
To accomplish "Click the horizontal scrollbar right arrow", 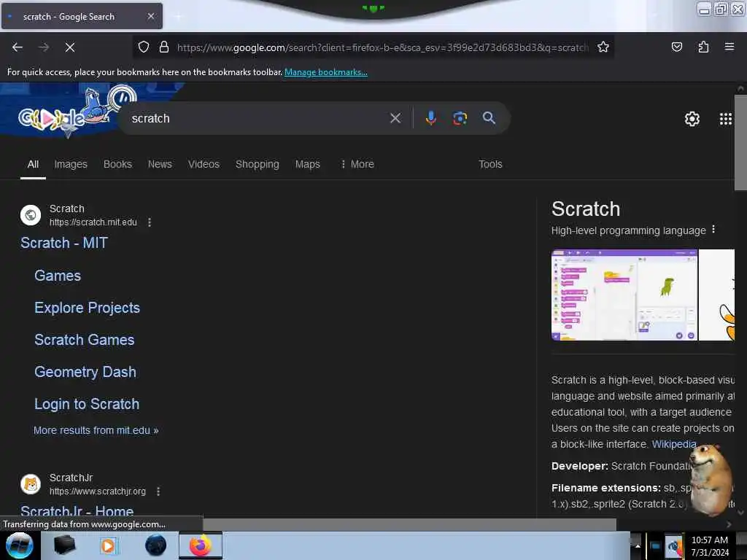I will (x=729, y=524).
